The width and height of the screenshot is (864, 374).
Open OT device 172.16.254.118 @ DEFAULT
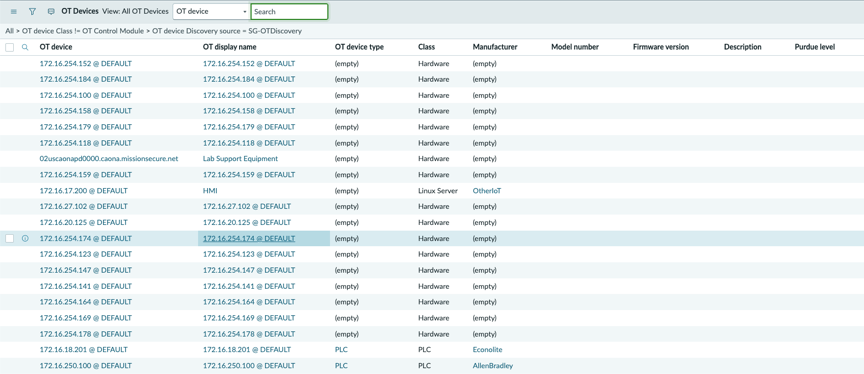(x=85, y=143)
